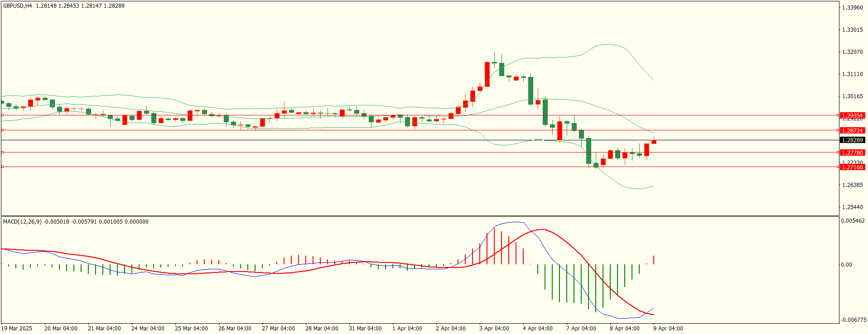This screenshot has width=868, height=334.
Task: Click the 19 Mar 2025 date label
Action: coord(17,329)
